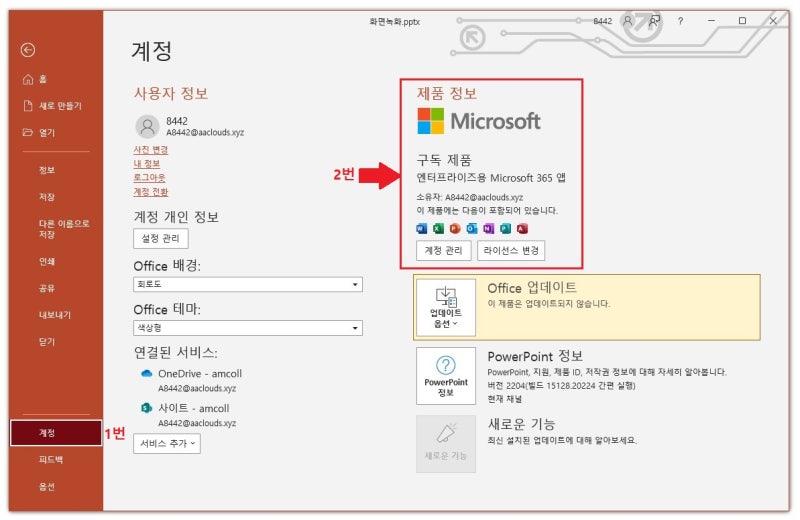Click the OneNote app icon

489,229
